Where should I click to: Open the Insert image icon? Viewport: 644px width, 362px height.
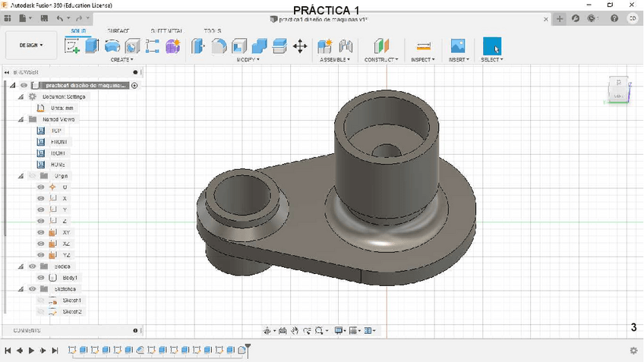point(457,46)
